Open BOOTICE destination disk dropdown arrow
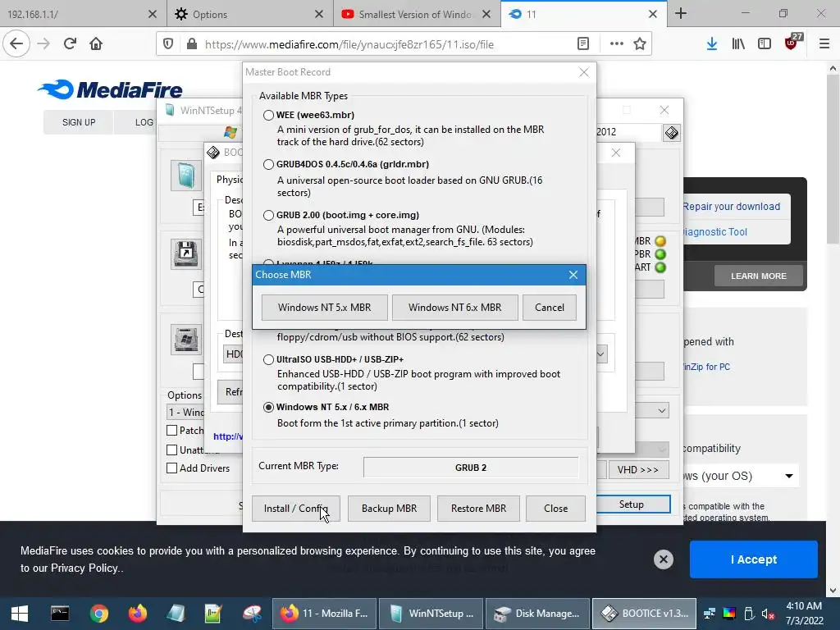 (601, 354)
